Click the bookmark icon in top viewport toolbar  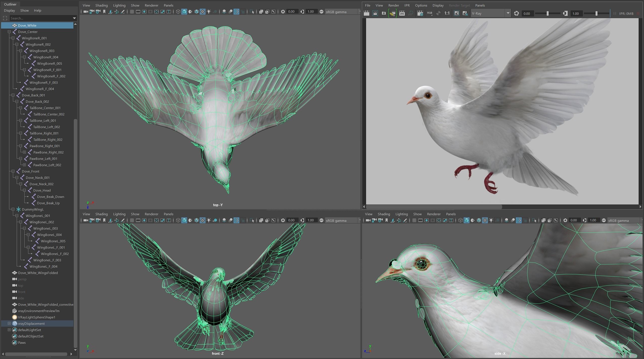click(104, 12)
